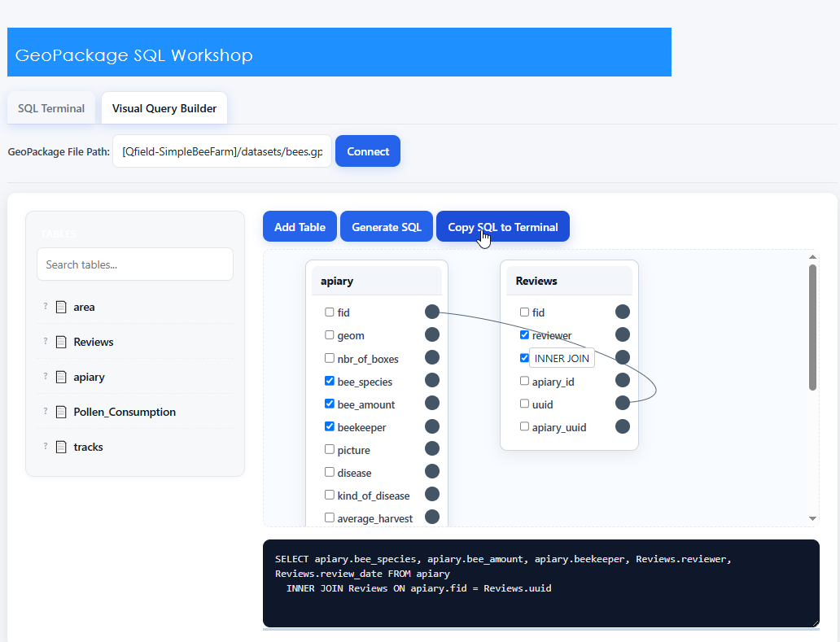
Task: Click Copy SQL to Terminal button
Action: coord(502,227)
